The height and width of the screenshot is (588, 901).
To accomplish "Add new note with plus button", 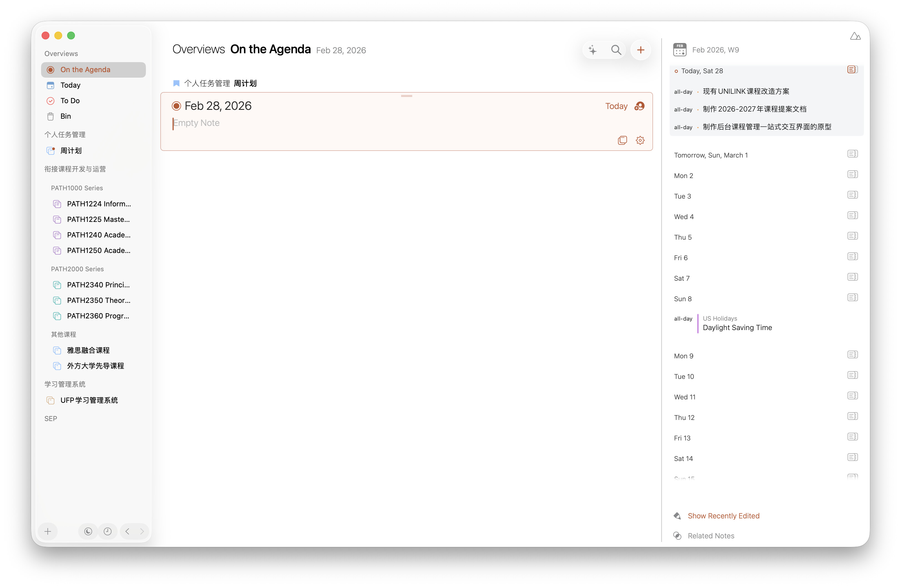I will (x=641, y=50).
